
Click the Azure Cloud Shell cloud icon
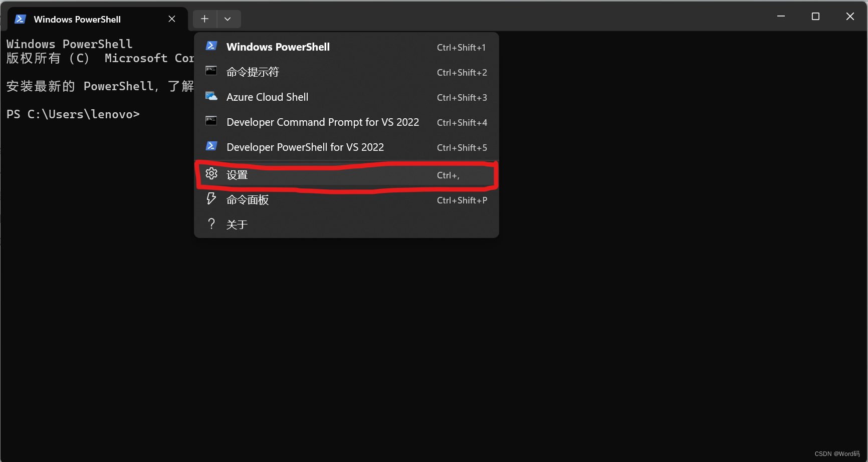(x=211, y=96)
